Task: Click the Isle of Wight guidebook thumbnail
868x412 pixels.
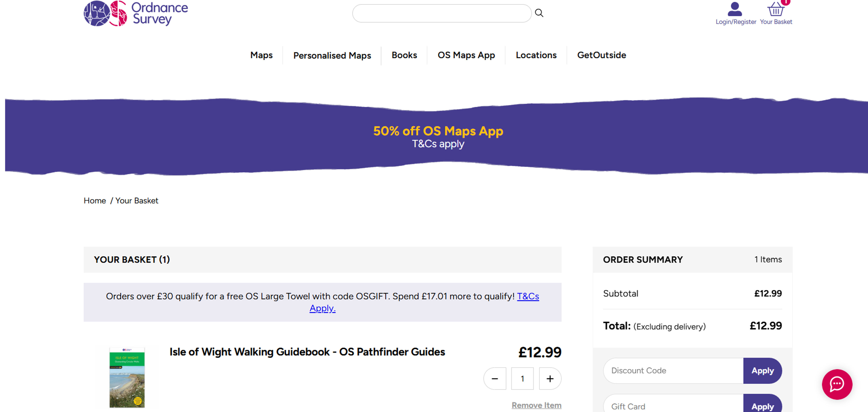Action: point(127,377)
